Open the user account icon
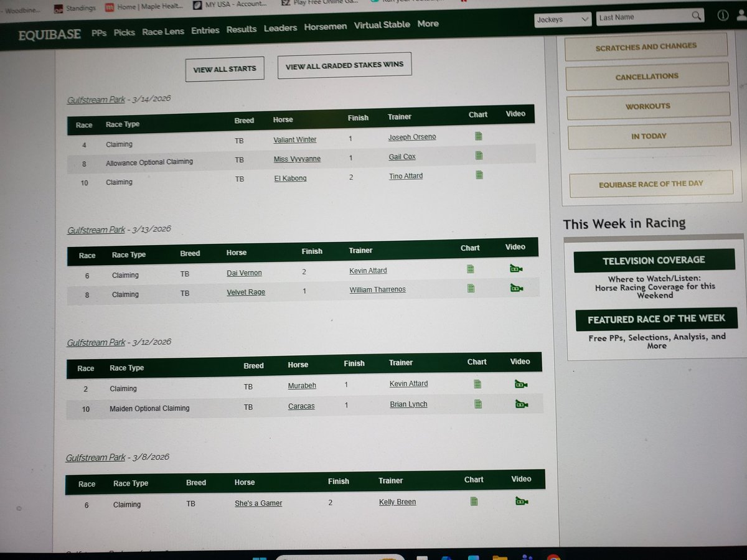 (742, 16)
